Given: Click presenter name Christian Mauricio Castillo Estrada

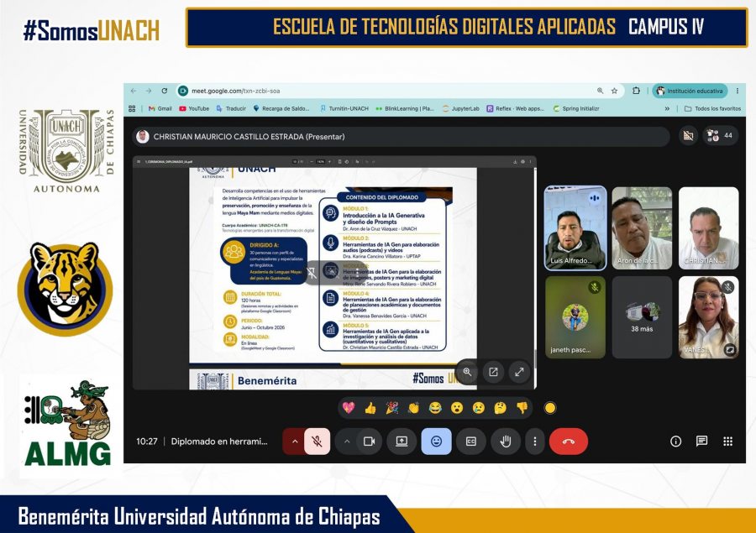Looking at the screenshot, I should (249, 137).
